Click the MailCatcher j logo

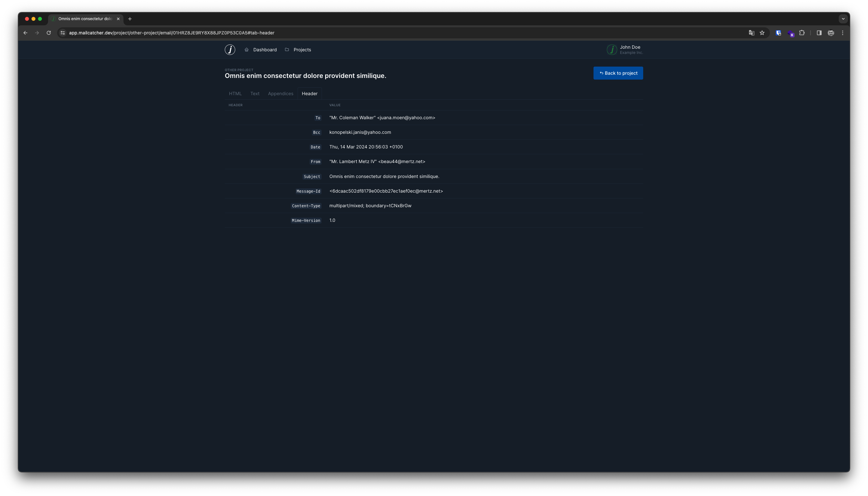(230, 50)
